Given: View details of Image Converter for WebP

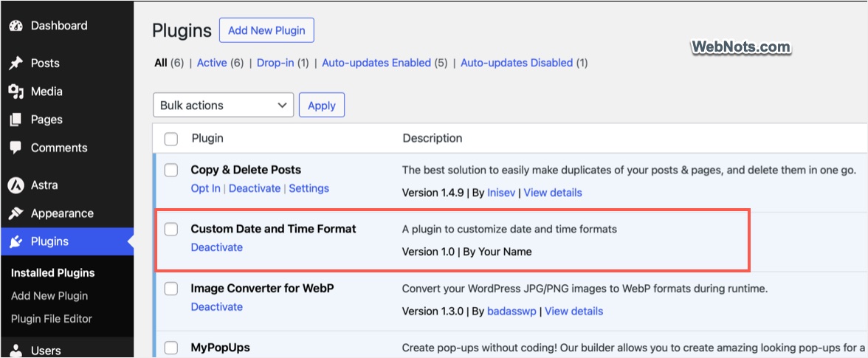Looking at the screenshot, I should pos(573,311).
